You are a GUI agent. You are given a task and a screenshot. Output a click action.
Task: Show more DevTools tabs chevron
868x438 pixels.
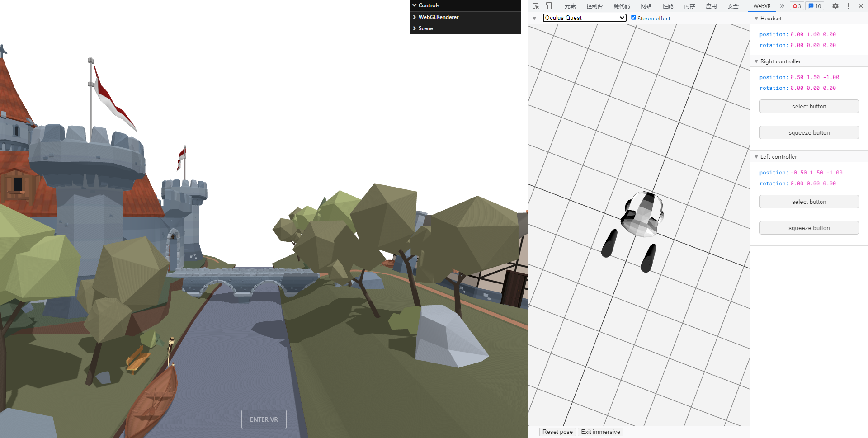pyautogui.click(x=782, y=6)
